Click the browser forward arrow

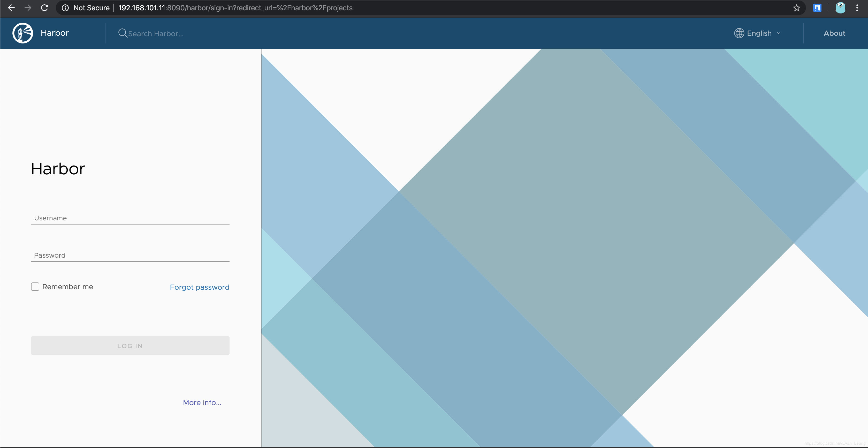point(28,8)
